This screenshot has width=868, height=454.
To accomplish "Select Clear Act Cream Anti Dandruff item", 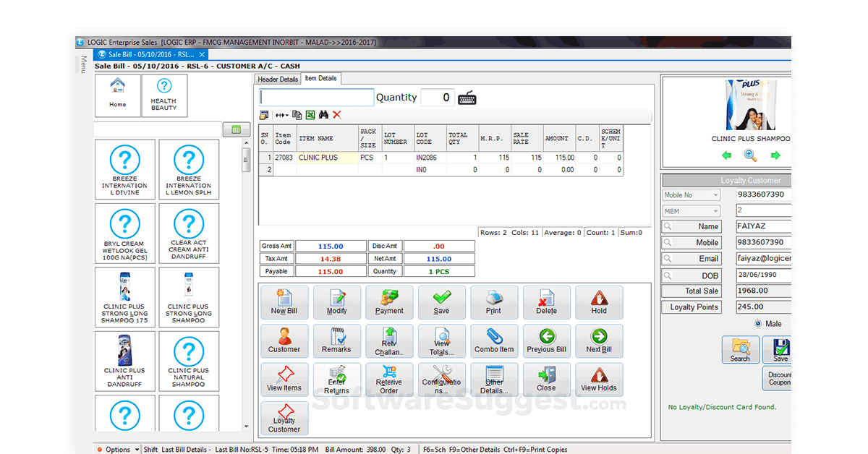I will click(189, 233).
